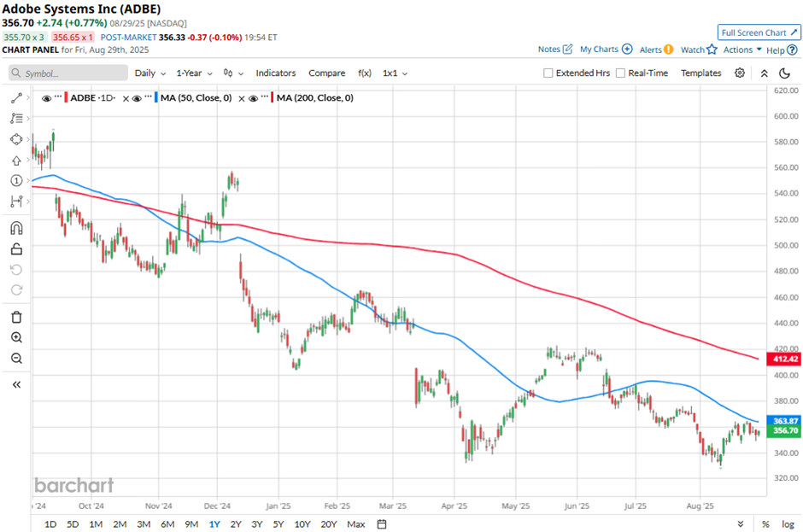Select the trend line drawing tool

coord(16,98)
